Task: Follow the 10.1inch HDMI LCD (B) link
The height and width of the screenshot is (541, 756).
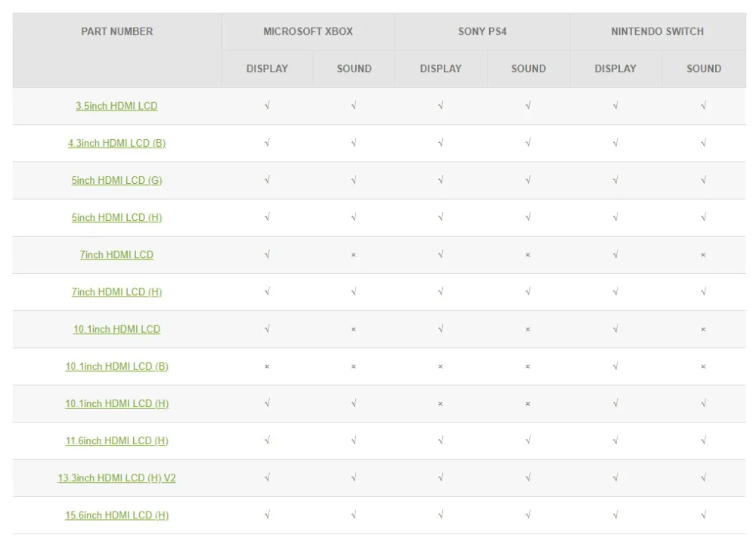Action: click(x=116, y=366)
